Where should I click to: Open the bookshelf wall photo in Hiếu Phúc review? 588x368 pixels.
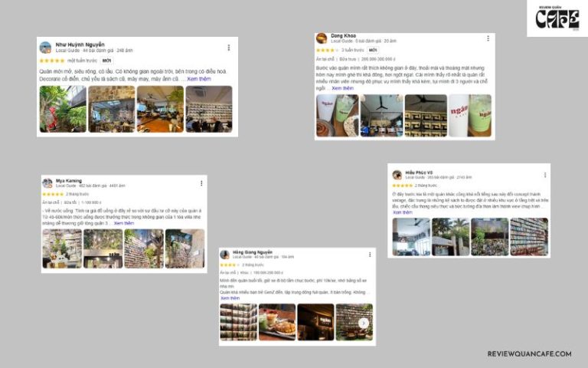tap(529, 237)
